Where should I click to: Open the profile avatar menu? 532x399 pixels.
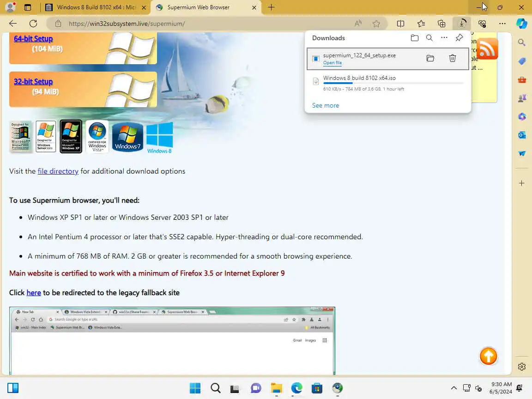pos(11,7)
